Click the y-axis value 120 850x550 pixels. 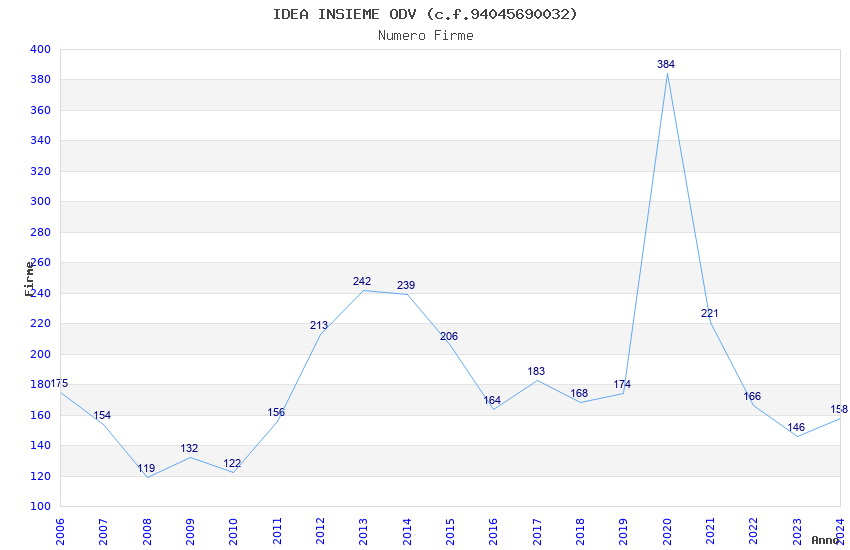click(40, 476)
